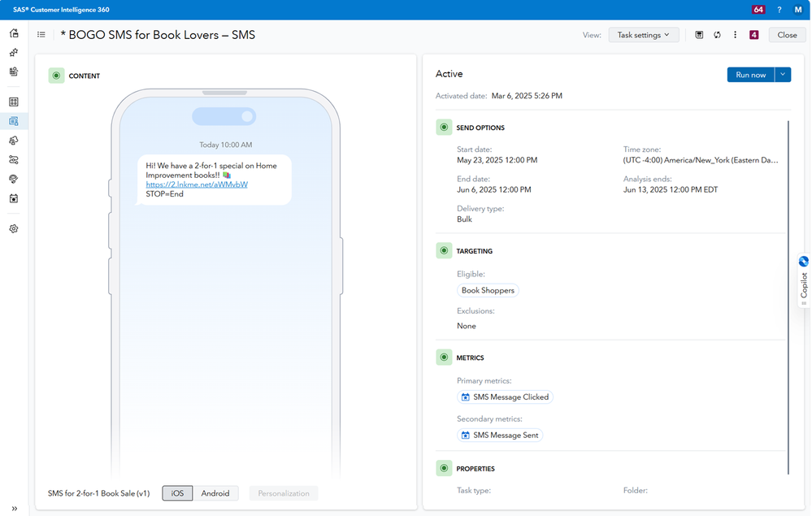
Task: Follow the 2.lnkme.net link in SMS preview
Action: click(197, 184)
